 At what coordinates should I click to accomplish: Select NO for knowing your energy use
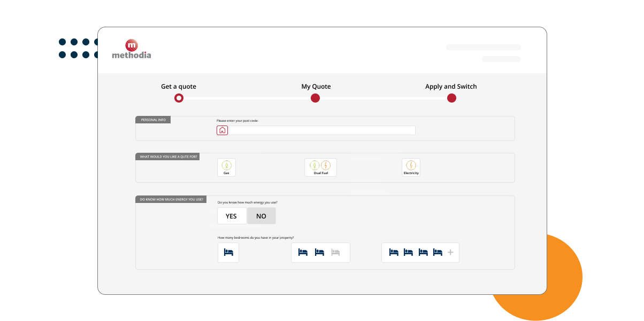coord(261,216)
